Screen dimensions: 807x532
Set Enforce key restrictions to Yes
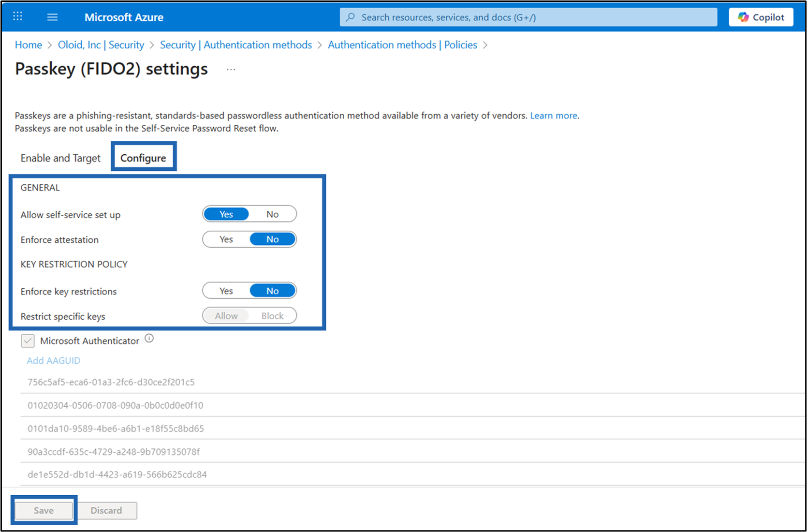[x=226, y=291]
